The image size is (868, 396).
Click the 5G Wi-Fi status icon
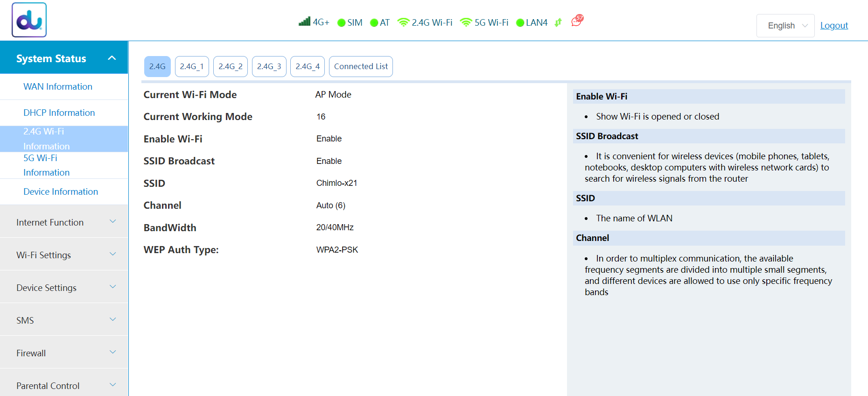point(466,22)
